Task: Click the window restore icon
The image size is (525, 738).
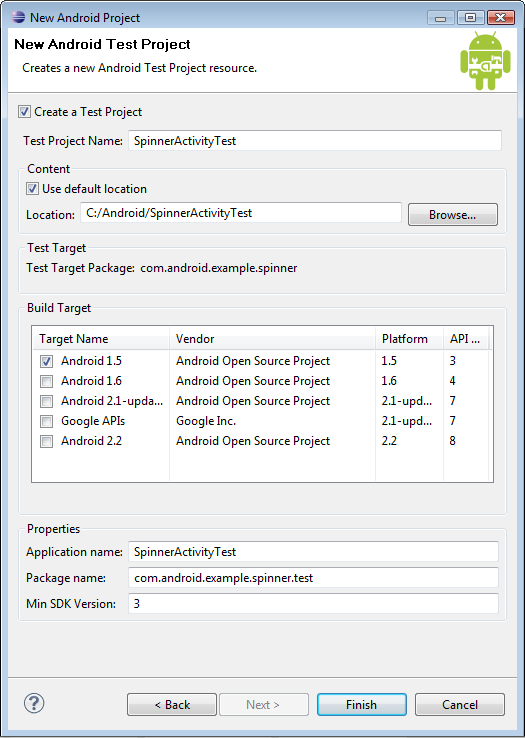Action: click(470, 18)
